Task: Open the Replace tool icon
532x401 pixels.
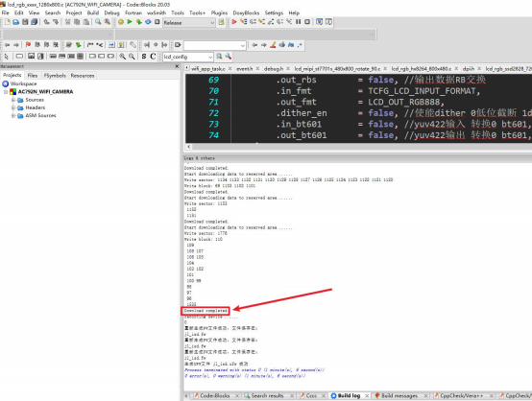Action: [x=108, y=22]
